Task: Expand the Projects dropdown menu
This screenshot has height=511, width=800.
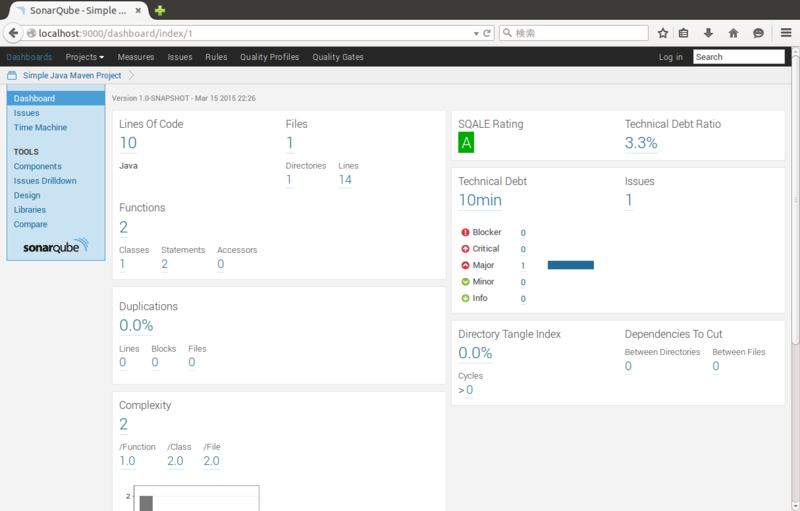Action: [85, 57]
